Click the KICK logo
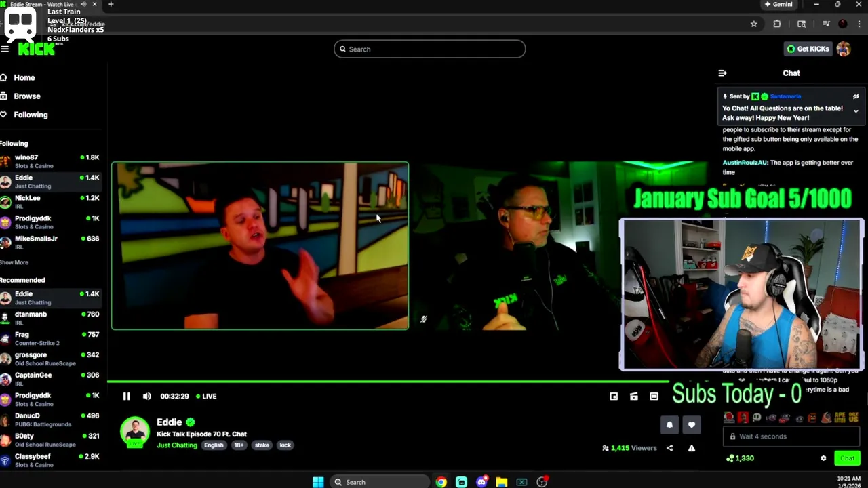This screenshot has width=868, height=488. (x=36, y=49)
